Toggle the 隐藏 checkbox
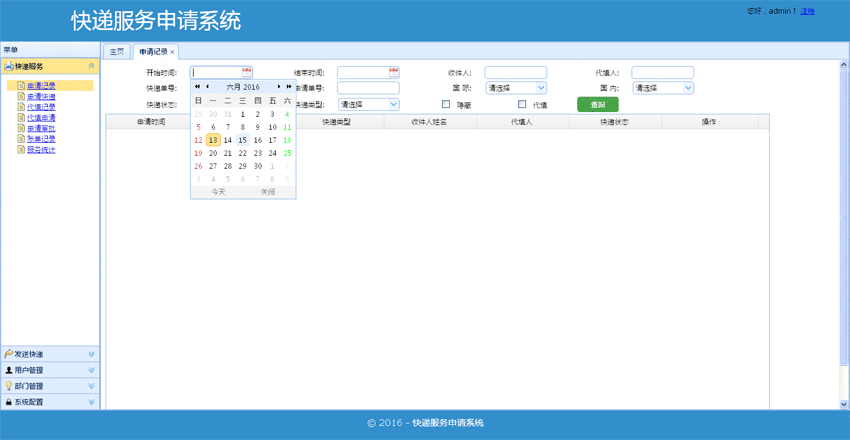The image size is (850, 440). (446, 104)
